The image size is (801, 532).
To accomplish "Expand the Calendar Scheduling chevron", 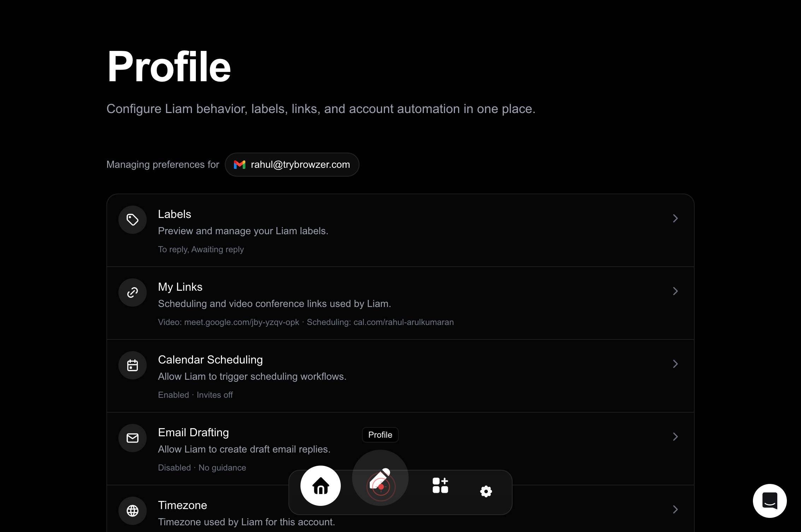I will (675, 364).
